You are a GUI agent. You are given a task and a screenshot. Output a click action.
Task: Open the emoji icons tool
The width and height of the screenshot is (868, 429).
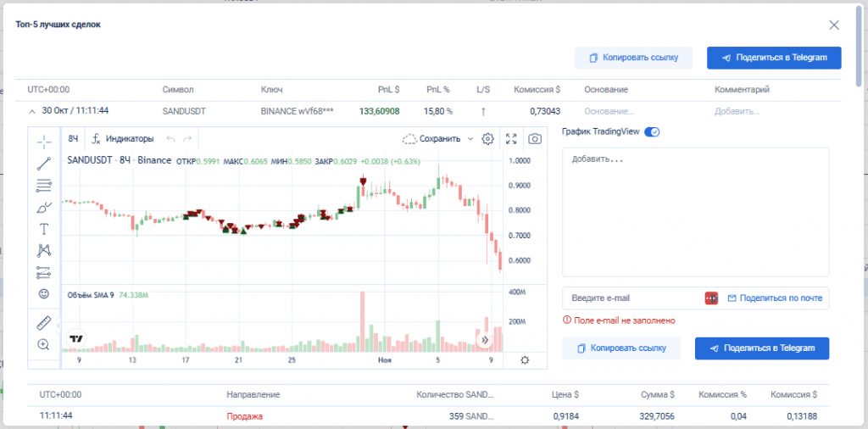(44, 293)
